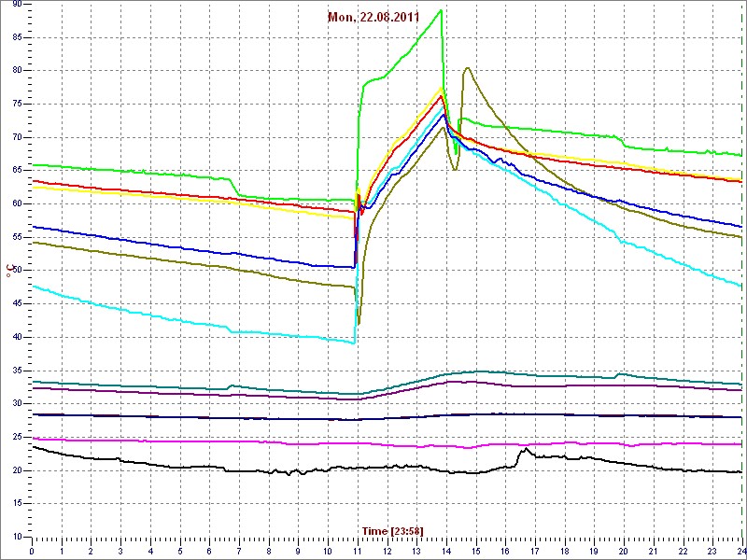Select the Time [23:58] axis label

[392, 530]
